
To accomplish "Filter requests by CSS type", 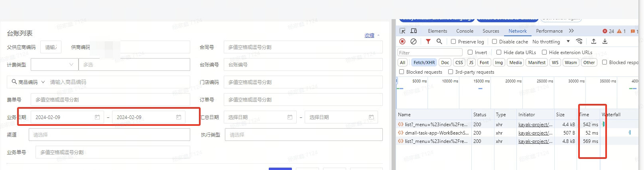I will coord(459,63).
